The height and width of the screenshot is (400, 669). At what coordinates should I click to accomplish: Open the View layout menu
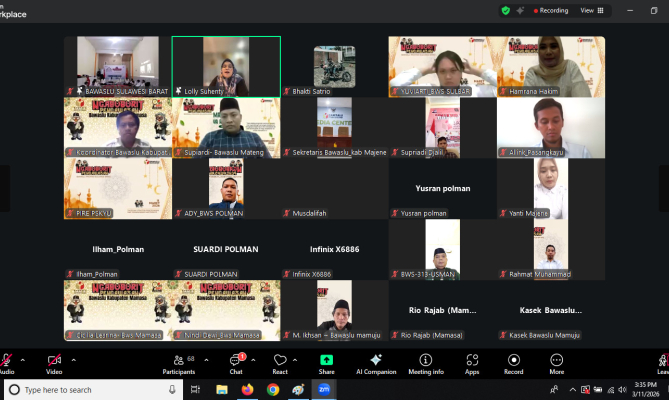[x=591, y=10]
